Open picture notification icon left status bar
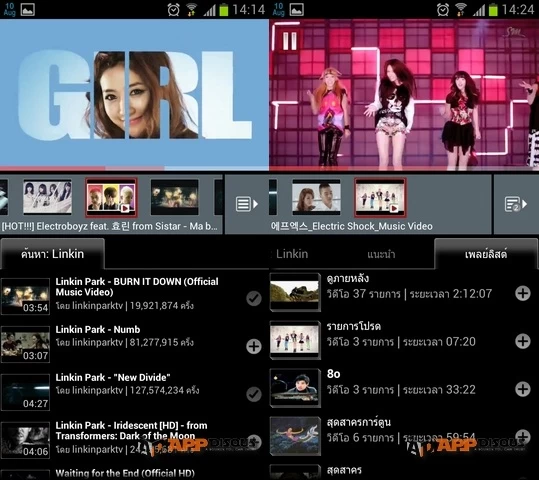 tap(28, 10)
